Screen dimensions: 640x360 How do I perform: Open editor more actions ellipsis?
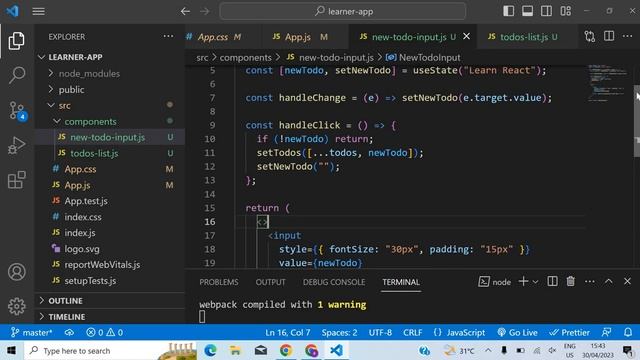click(x=628, y=36)
